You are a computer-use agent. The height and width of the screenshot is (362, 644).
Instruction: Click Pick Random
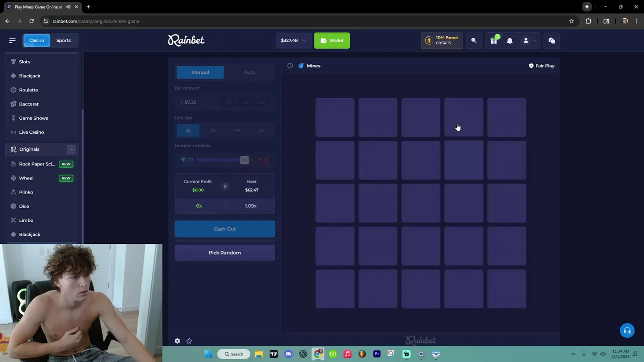(x=225, y=253)
